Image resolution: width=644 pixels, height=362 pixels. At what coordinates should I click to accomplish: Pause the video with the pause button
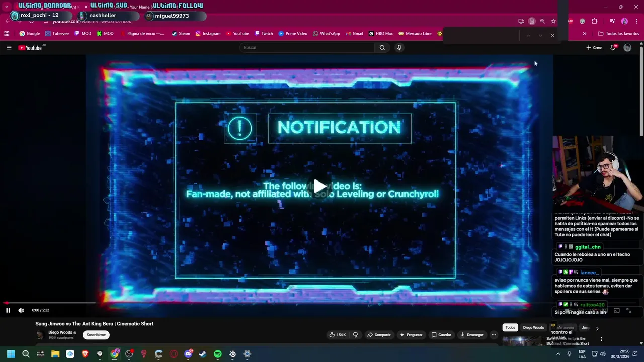click(8, 310)
